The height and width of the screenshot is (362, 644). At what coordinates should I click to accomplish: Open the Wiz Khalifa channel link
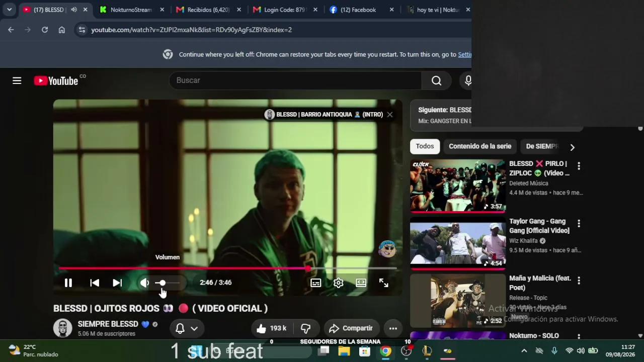pos(523,241)
